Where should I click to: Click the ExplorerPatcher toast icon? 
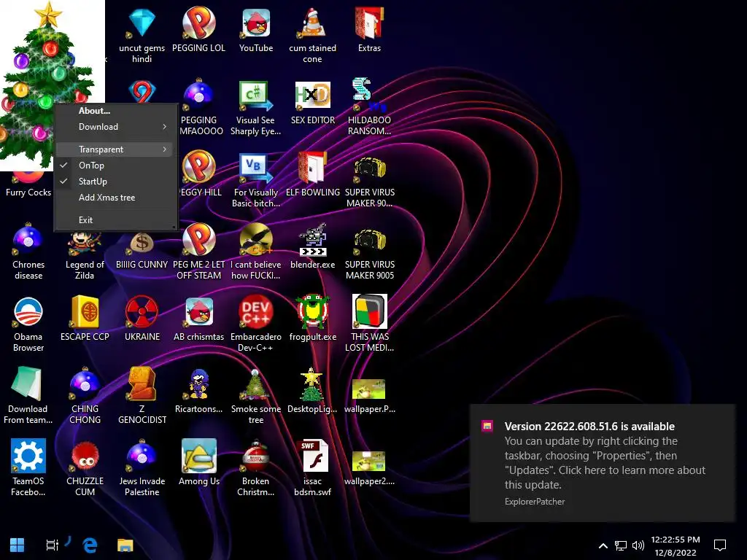click(487, 426)
